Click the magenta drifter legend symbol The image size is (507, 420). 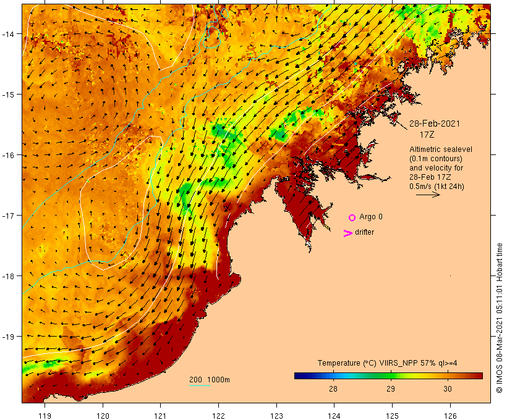348,233
